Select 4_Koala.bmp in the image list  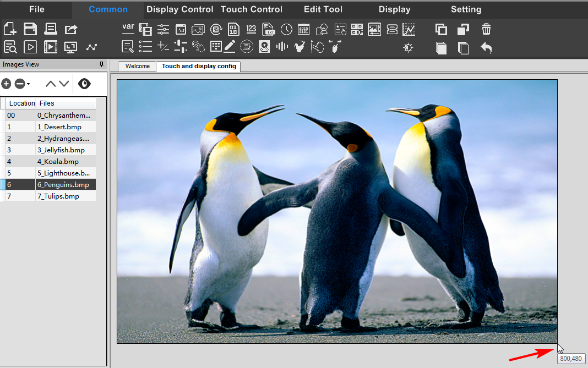coord(58,162)
